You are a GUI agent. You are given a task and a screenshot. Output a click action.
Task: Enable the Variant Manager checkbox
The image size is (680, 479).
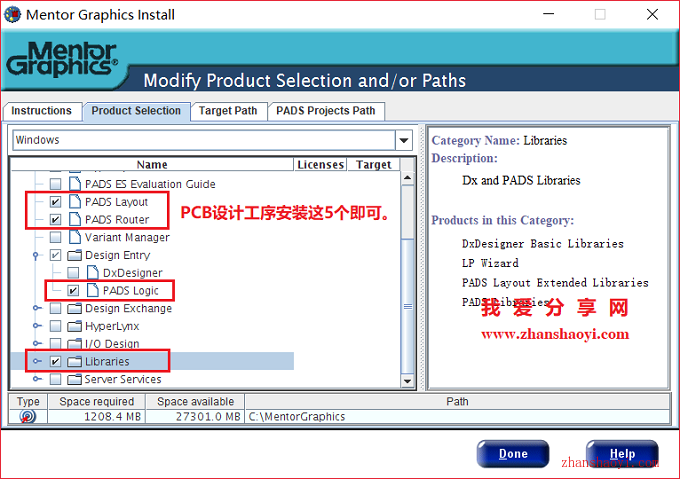point(55,238)
